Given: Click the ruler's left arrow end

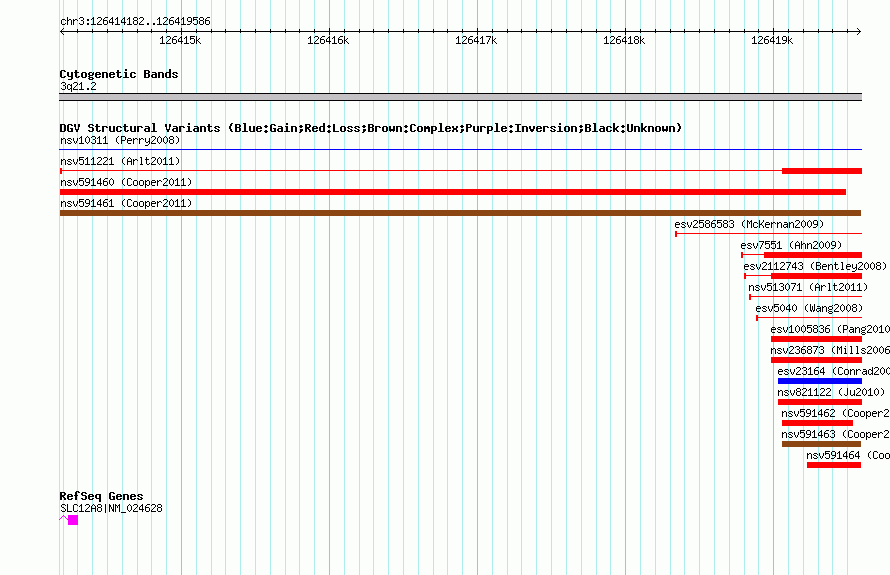Looking at the screenshot, I should pyautogui.click(x=62, y=31).
